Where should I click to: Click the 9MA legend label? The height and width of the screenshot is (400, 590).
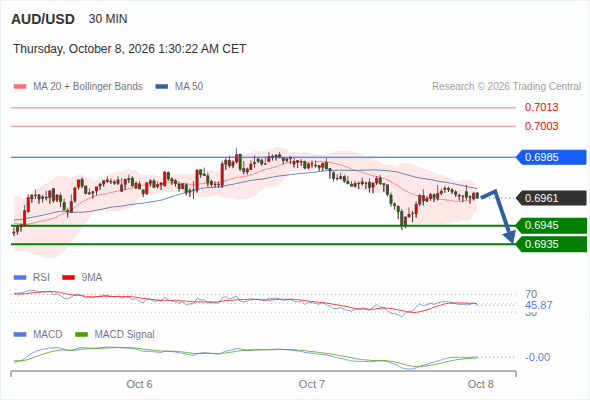click(92, 277)
